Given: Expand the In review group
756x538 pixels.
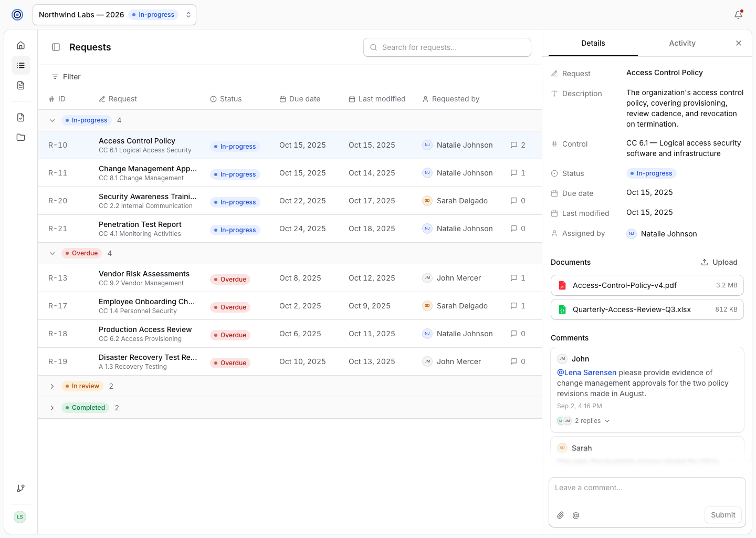Looking at the screenshot, I should [52, 386].
